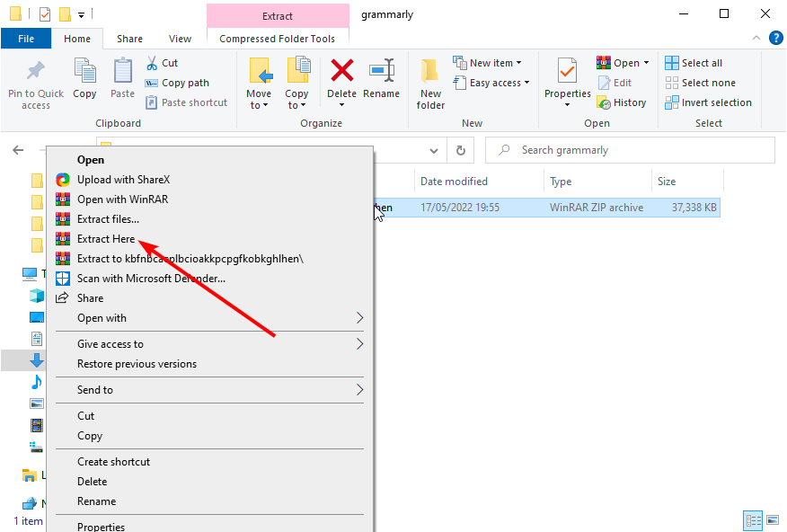Click Pin to Quick access icon

coord(36,71)
